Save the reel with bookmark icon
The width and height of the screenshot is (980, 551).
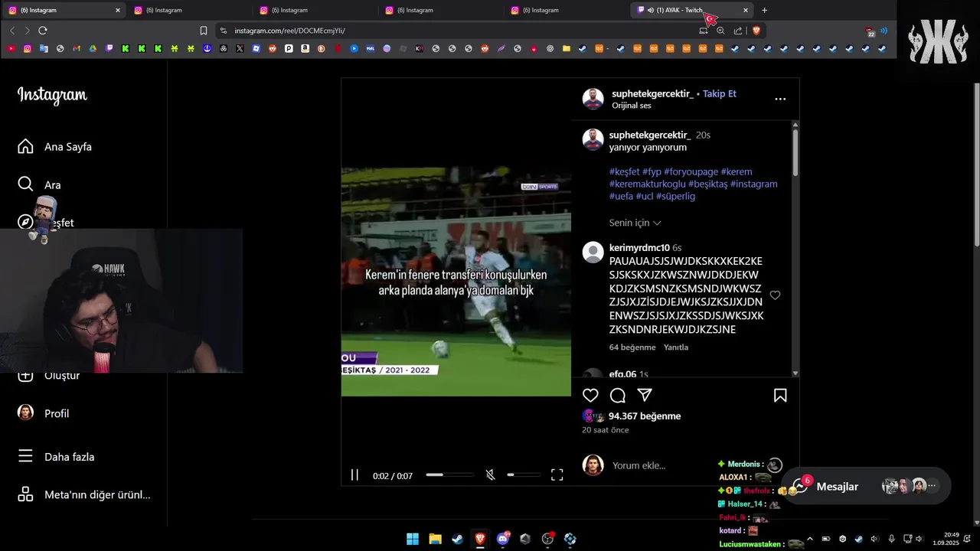780,396
